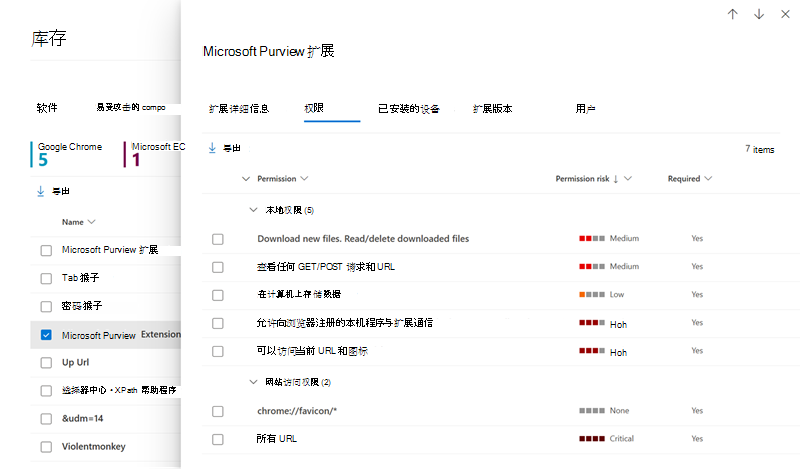Click the export download icon in inventory list

(x=41, y=191)
